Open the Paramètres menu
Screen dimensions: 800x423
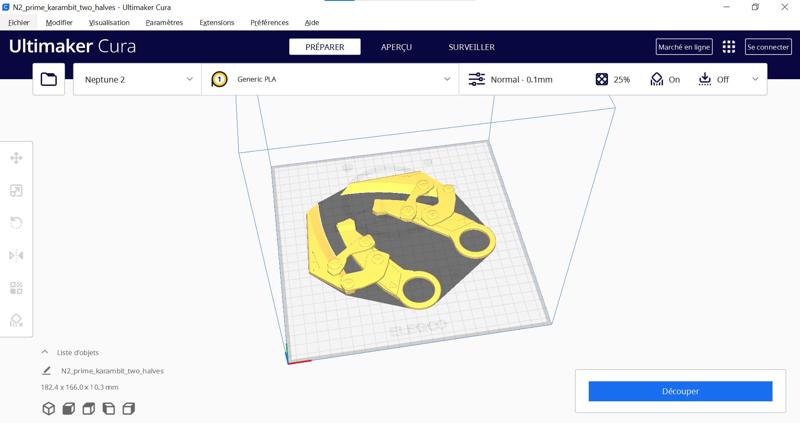point(164,22)
